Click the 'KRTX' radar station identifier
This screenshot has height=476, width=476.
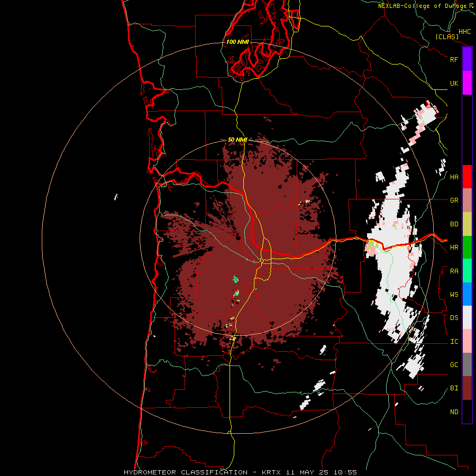tap(271, 472)
